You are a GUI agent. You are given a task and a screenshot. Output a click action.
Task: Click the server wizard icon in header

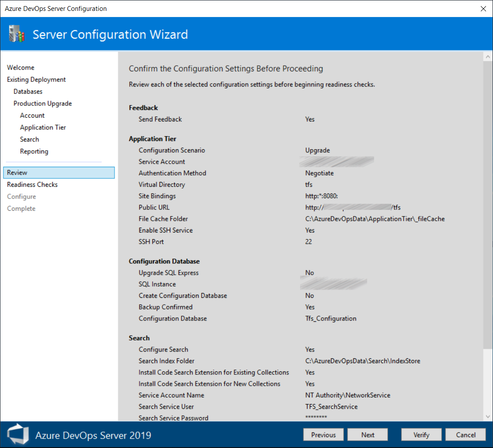point(17,34)
